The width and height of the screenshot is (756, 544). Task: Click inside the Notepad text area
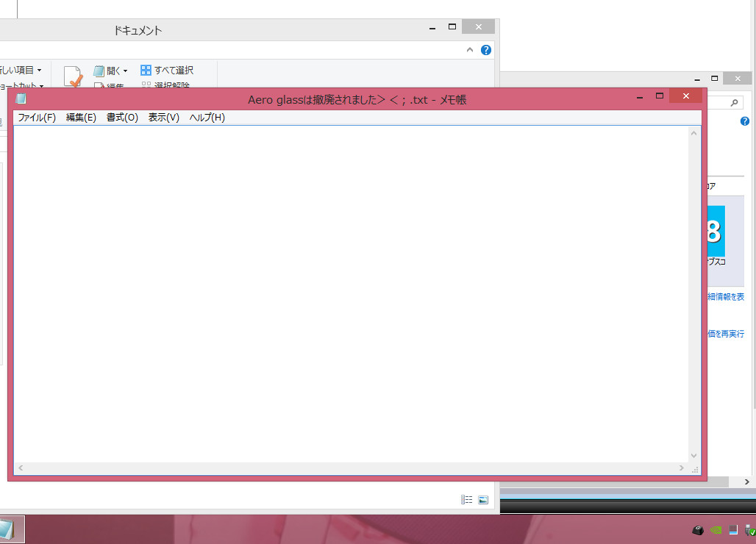click(351, 294)
